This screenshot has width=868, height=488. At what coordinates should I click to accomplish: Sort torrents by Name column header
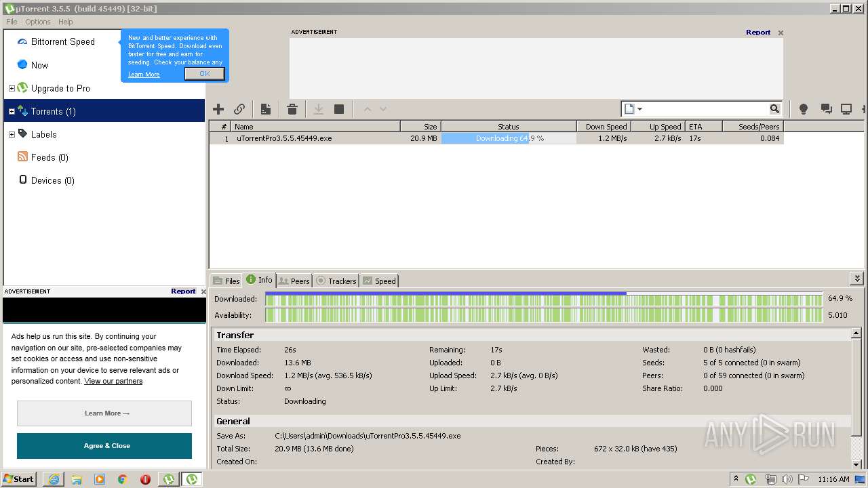[x=315, y=127]
